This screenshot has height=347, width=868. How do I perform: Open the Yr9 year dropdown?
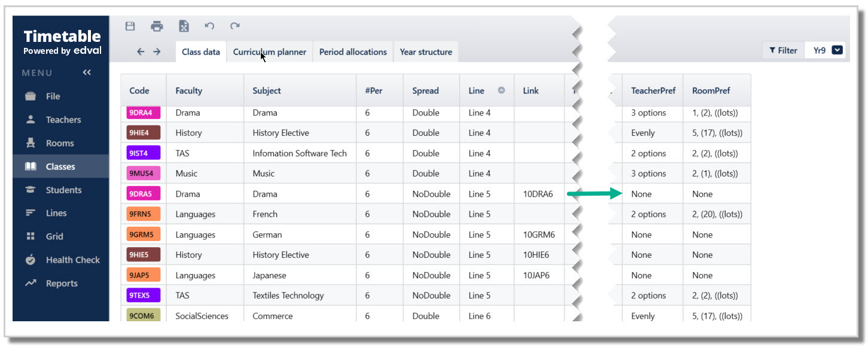[x=829, y=51]
